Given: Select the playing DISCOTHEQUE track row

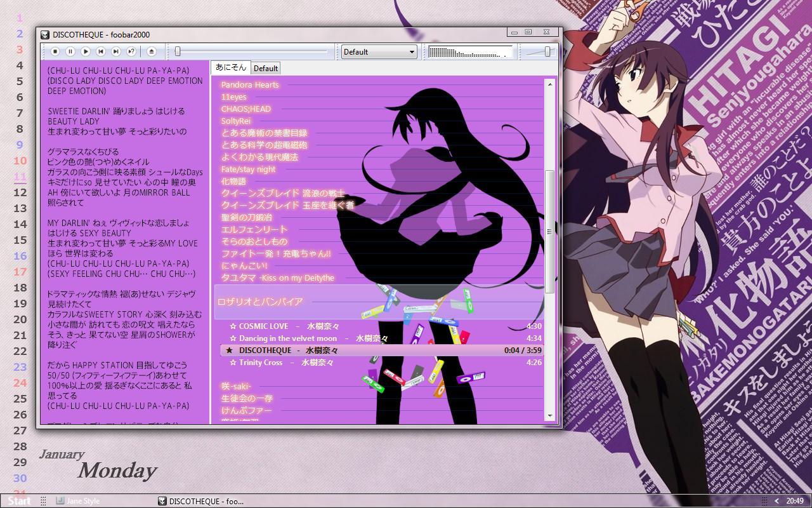Looking at the screenshot, I should coord(382,351).
